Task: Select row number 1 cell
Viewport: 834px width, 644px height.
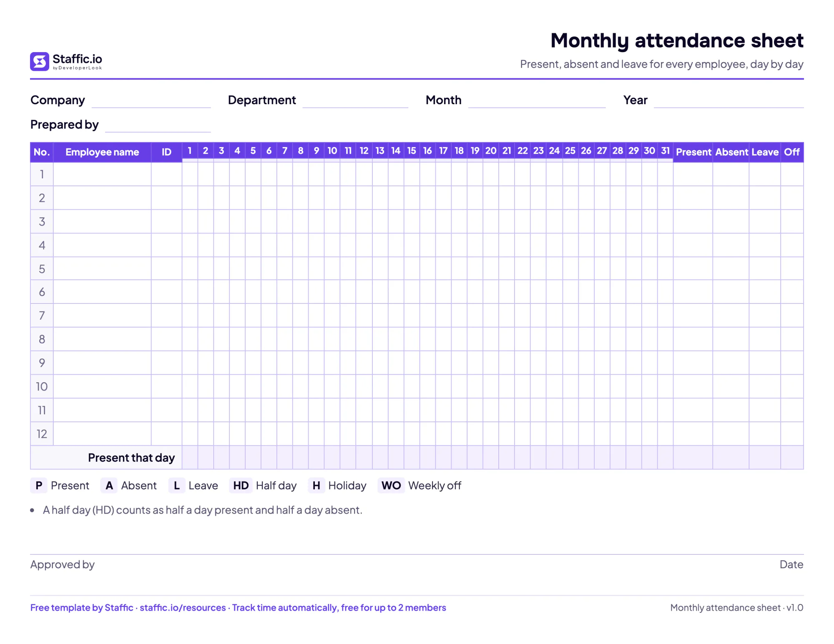Action: (42, 174)
